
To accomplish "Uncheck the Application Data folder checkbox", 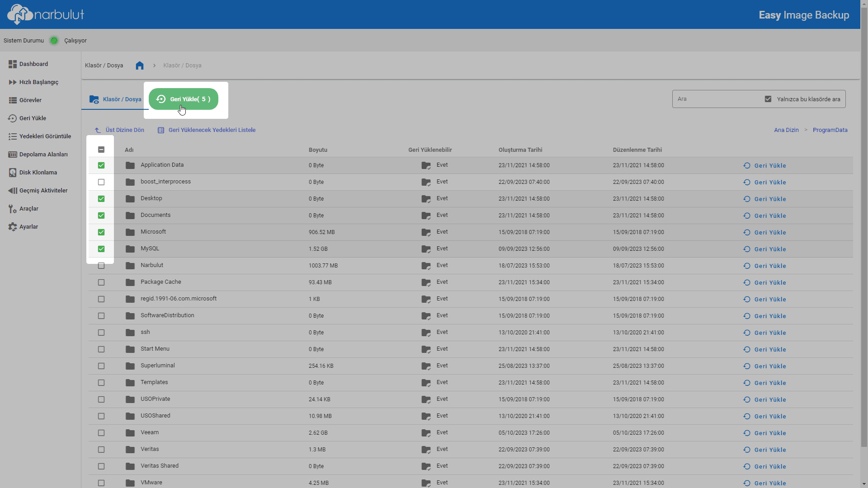I will tap(101, 165).
